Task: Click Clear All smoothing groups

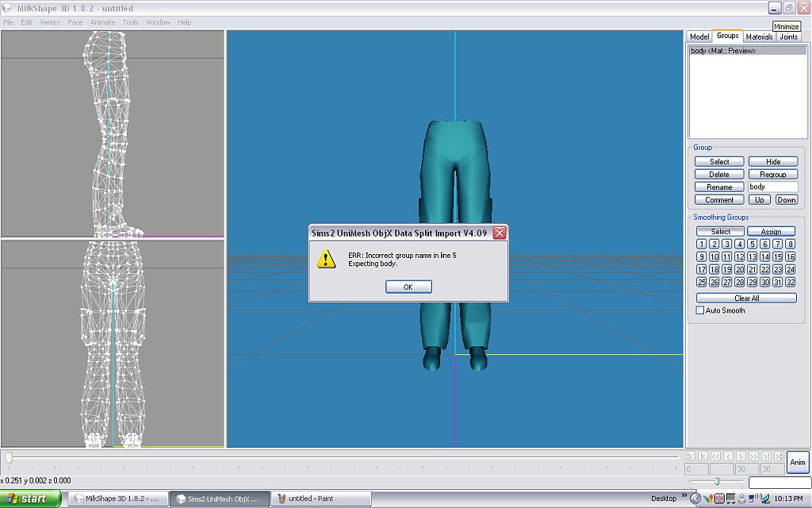Action: click(x=746, y=298)
